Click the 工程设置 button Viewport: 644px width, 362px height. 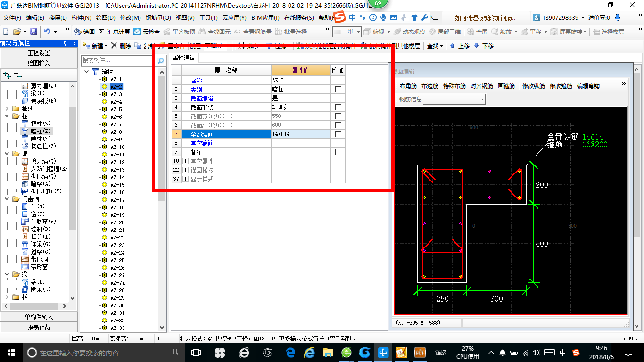pyautogui.click(x=39, y=53)
